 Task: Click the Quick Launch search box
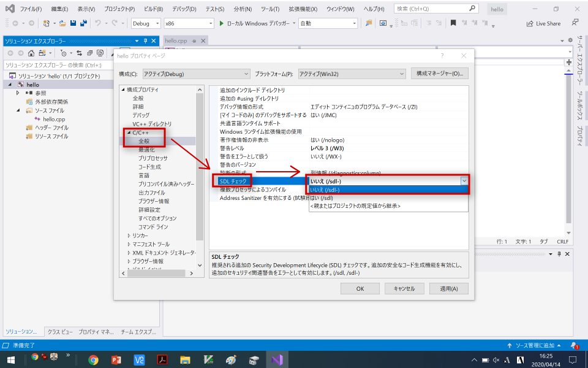(x=436, y=9)
